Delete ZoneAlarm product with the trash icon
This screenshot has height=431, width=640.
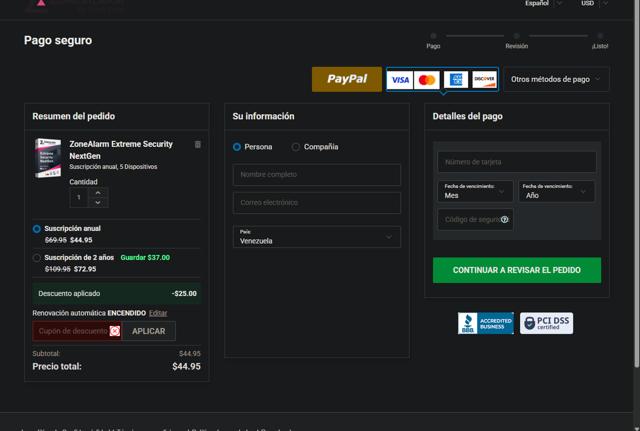click(198, 144)
